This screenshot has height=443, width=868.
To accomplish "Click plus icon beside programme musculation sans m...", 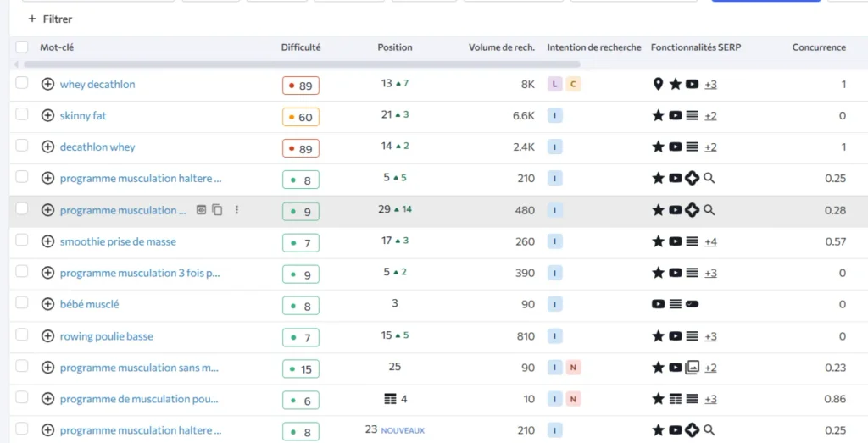I will pos(47,368).
